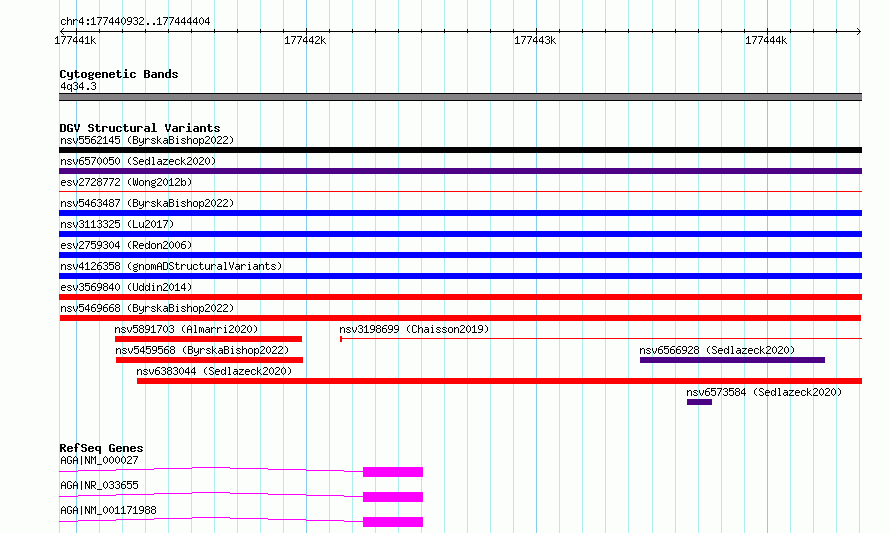Open the nsv6573584 (Sedlazeck2020) label
Image resolution: width=890 pixels, height=533 pixels.
[764, 392]
